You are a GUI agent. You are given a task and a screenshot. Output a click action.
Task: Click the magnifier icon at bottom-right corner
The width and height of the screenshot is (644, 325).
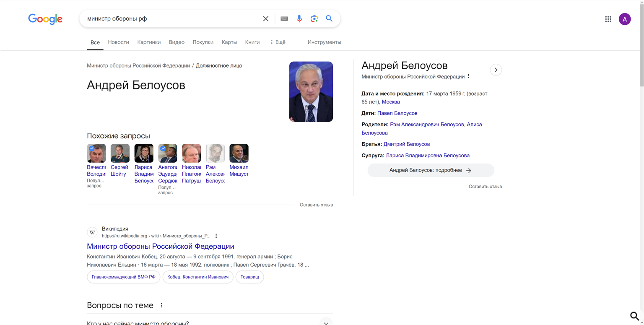635,316
